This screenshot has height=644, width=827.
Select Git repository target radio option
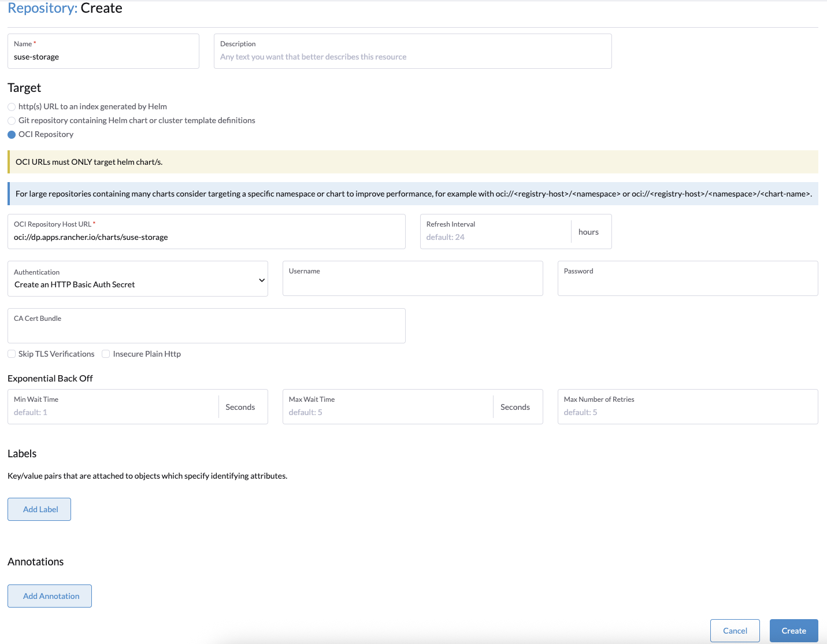(x=12, y=121)
